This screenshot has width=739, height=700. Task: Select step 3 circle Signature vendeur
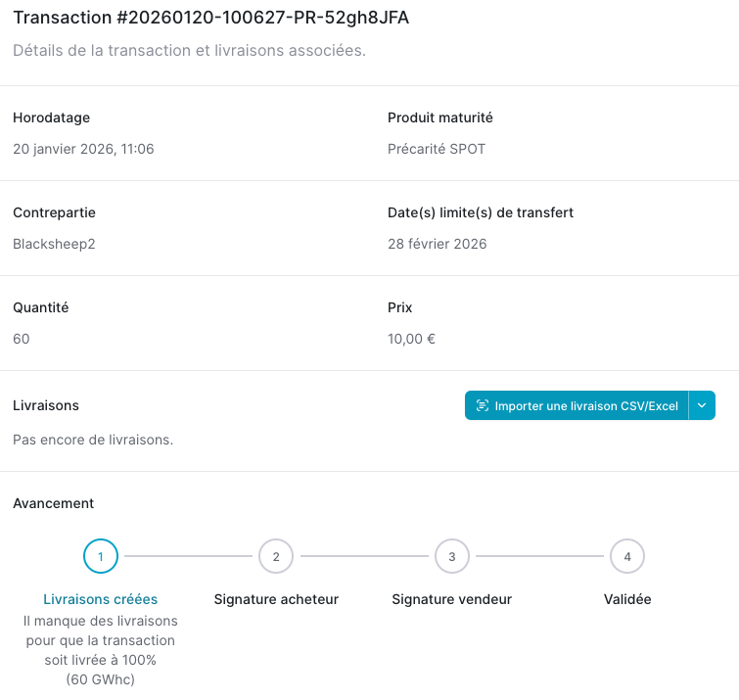coord(452,556)
